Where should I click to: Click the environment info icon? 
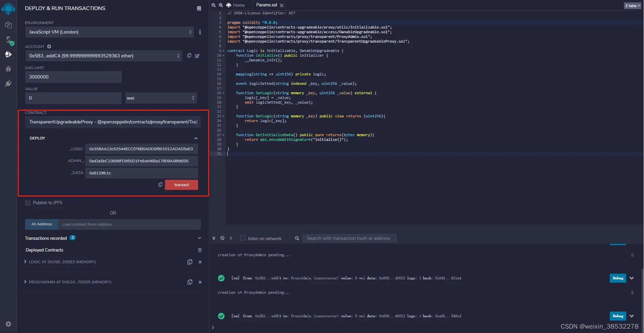click(200, 32)
